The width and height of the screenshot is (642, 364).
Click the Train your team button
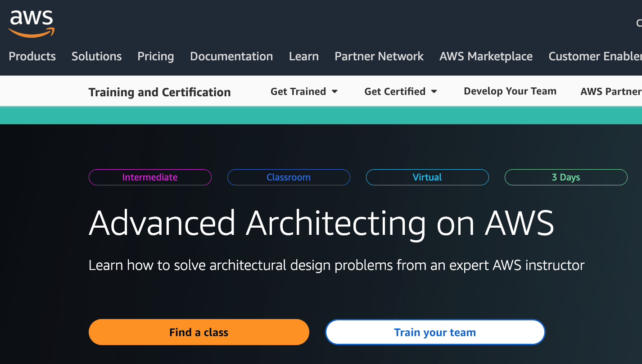(435, 332)
